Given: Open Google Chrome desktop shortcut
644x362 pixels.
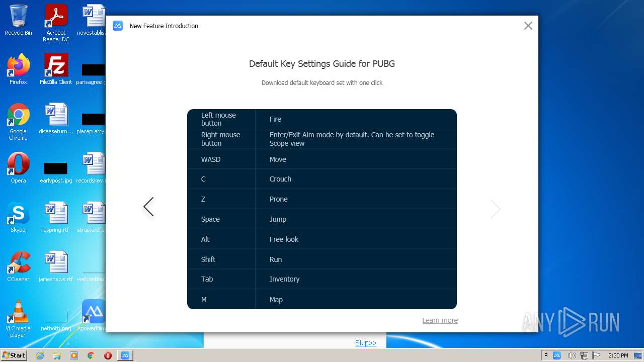Looking at the screenshot, I should pyautogui.click(x=18, y=122).
